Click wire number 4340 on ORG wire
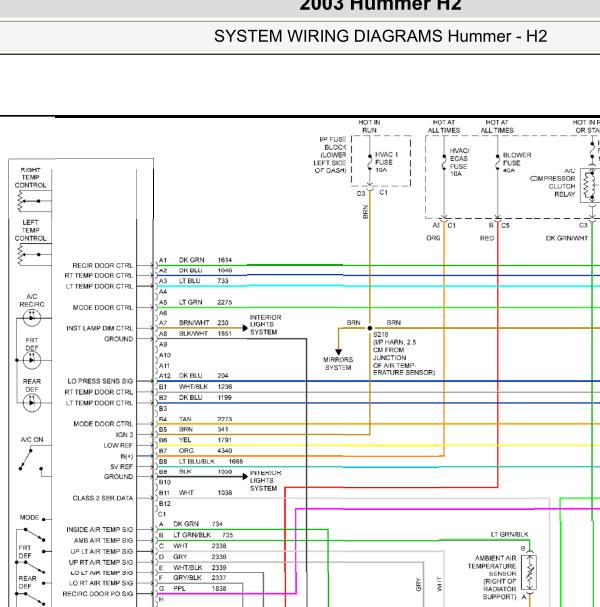 [225, 451]
